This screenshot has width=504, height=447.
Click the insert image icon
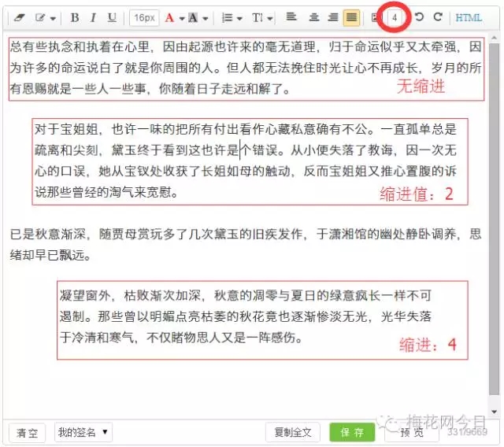pos(375,17)
